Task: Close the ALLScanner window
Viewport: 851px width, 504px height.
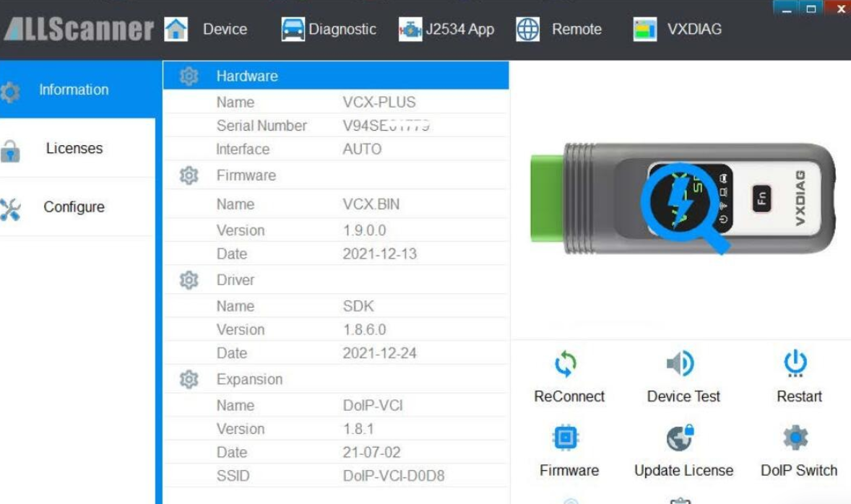Action: 838,8
